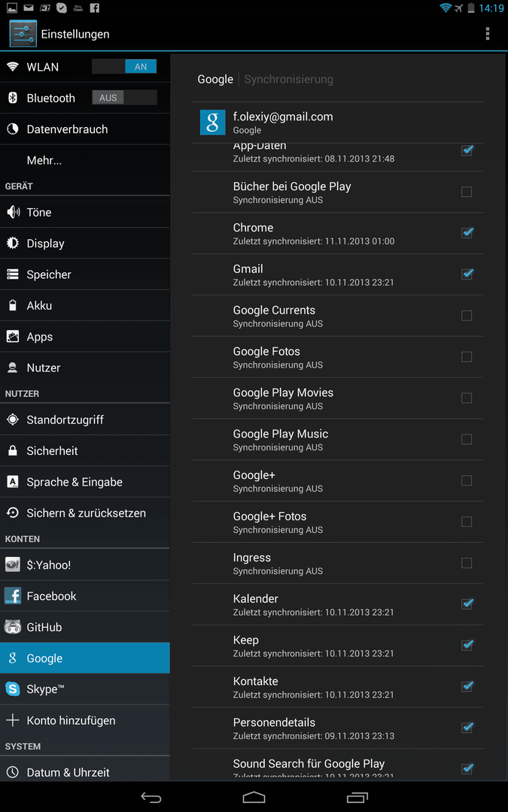Turn on the Bluetooth switch
Viewport: 508px width, 812px height.
tap(124, 98)
